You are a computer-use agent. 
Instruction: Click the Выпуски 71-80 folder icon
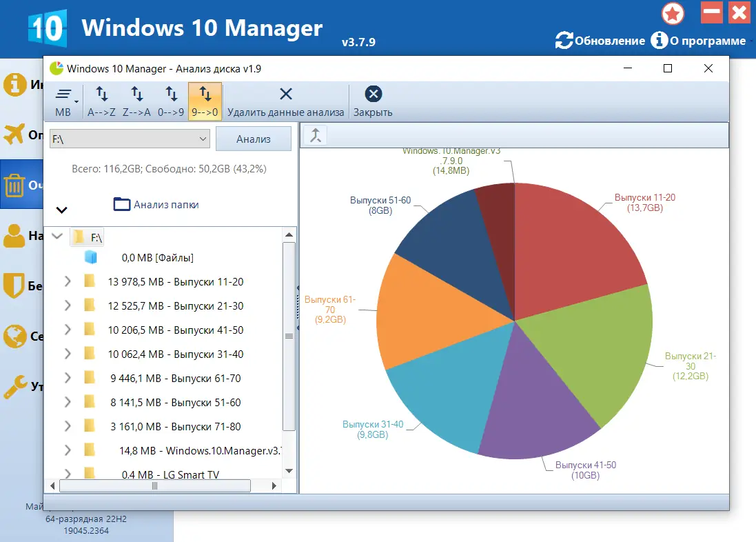(90, 425)
